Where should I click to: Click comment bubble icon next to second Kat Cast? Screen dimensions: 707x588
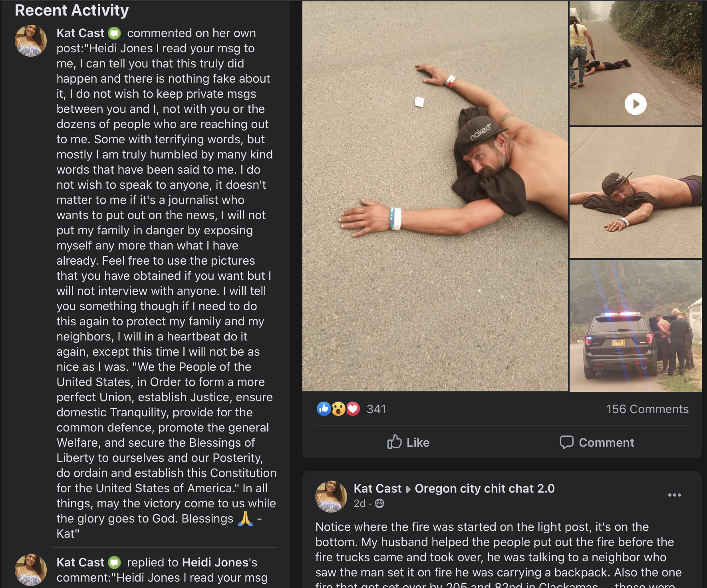(x=114, y=562)
